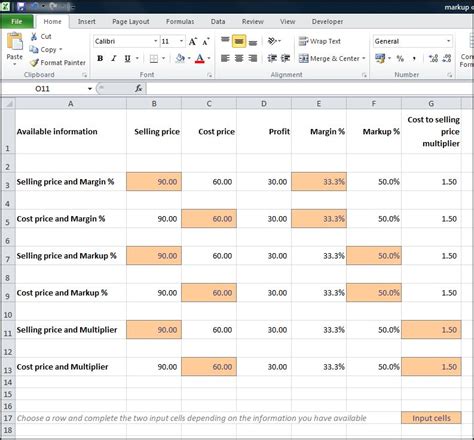Open the Formulas ribbon tab
Image resolution: width=474 pixels, height=440 pixels.
(180, 22)
